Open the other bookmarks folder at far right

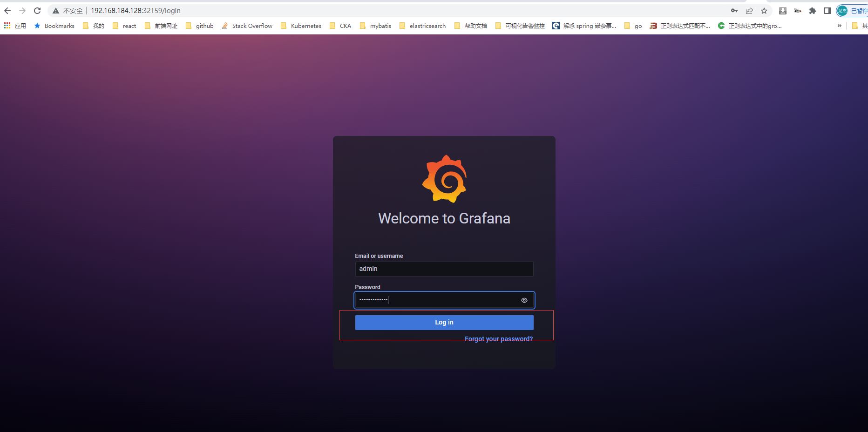coord(860,26)
